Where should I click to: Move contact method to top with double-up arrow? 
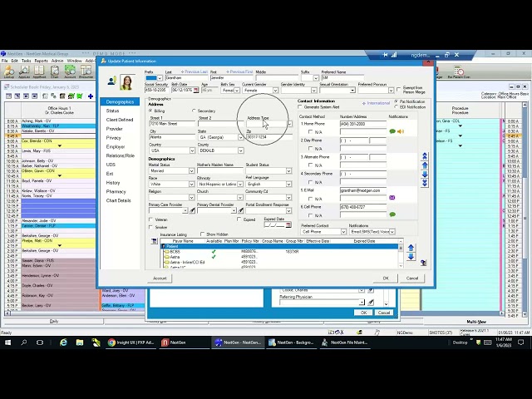tap(425, 156)
